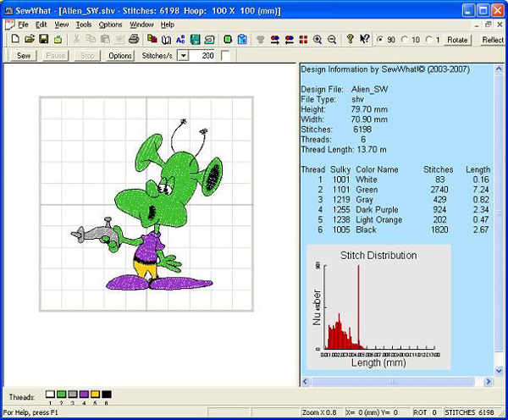Viewport: 508px width, 420px height.
Task: Select the purple thread swatch number 4
Action: 85,395
